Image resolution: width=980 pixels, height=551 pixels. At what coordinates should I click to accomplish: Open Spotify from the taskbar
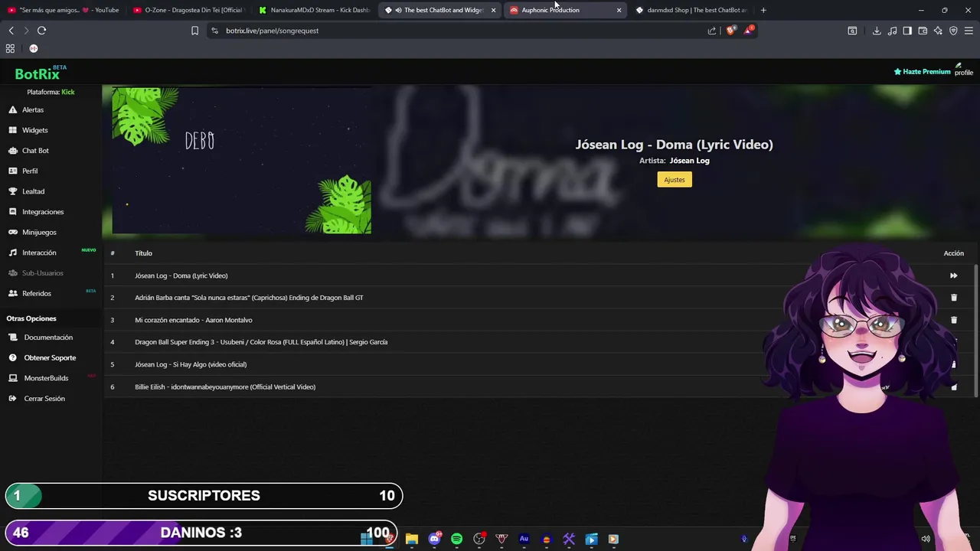pos(457,539)
